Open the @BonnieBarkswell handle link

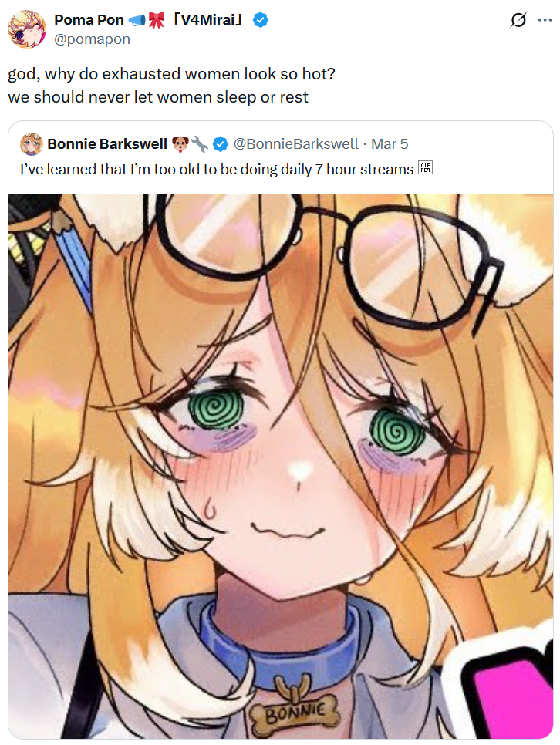coord(295,144)
